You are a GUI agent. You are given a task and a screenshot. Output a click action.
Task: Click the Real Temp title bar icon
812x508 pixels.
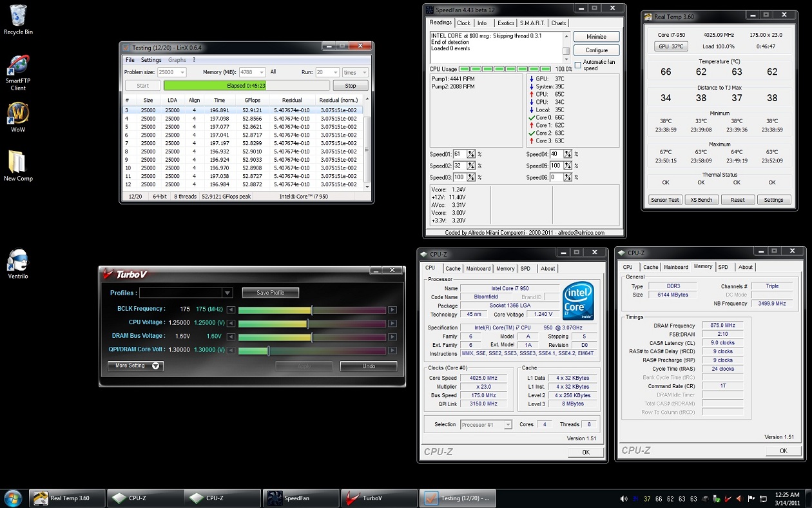tap(648, 17)
